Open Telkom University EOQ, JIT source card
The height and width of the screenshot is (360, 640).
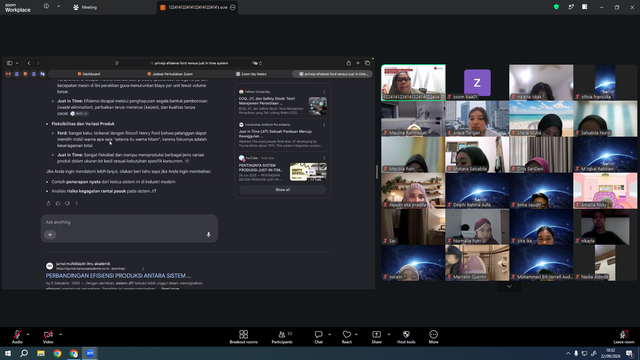point(282,102)
